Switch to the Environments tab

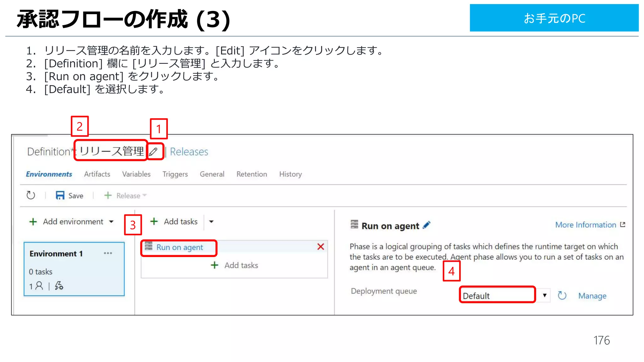pos(49,174)
